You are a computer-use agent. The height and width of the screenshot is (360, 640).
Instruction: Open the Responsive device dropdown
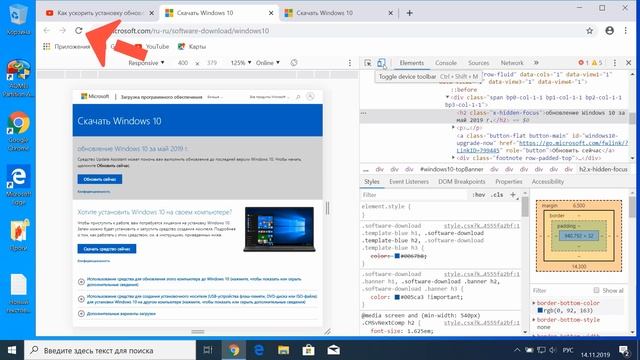point(146,63)
